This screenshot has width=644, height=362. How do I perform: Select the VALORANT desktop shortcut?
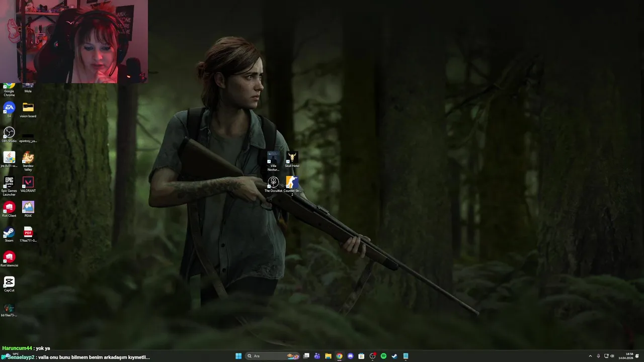click(x=28, y=184)
